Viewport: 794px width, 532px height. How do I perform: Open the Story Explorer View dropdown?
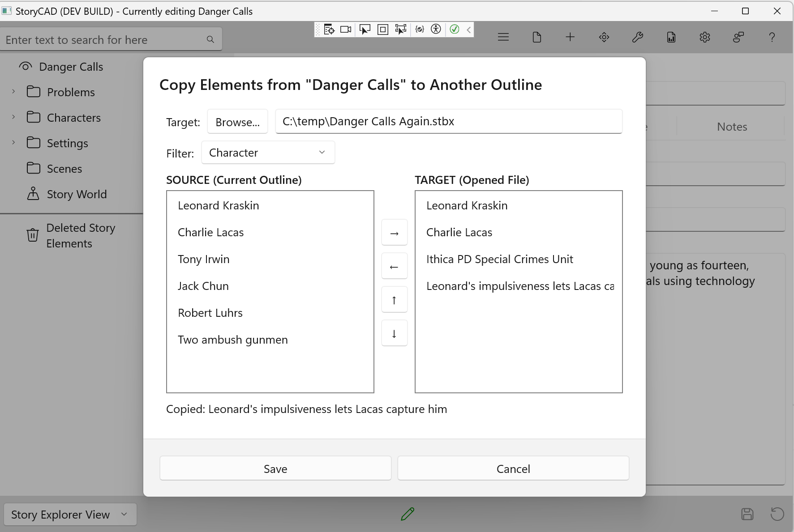(x=69, y=514)
